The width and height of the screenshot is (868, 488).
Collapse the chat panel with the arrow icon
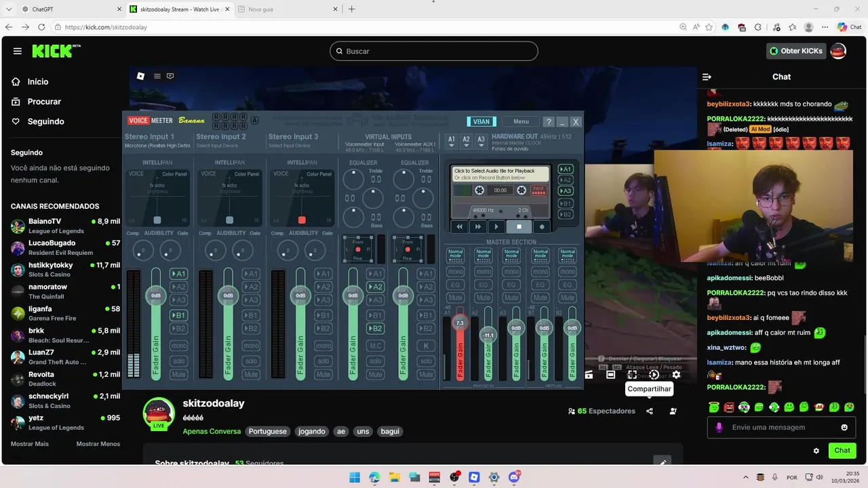pyautogui.click(x=707, y=77)
